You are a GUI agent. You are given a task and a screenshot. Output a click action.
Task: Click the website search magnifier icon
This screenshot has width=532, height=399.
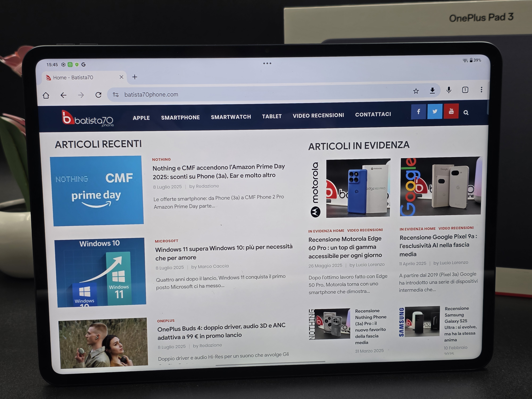pos(466,113)
